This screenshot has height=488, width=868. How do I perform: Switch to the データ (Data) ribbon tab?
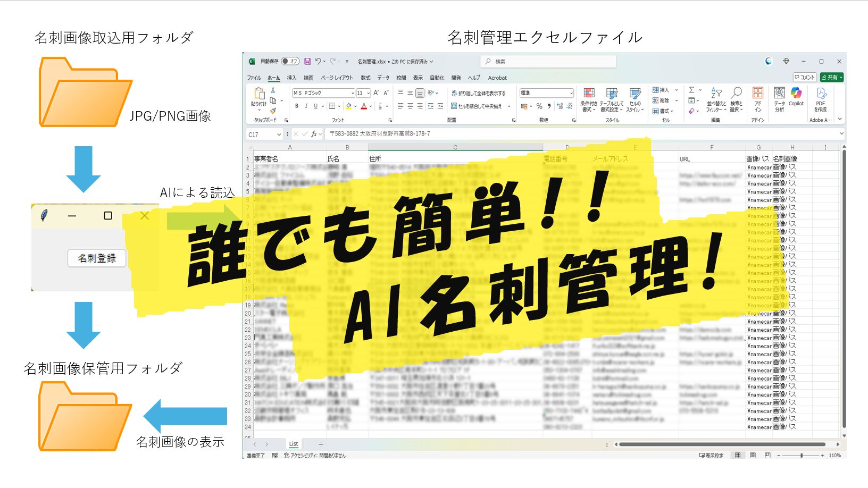coord(383,78)
